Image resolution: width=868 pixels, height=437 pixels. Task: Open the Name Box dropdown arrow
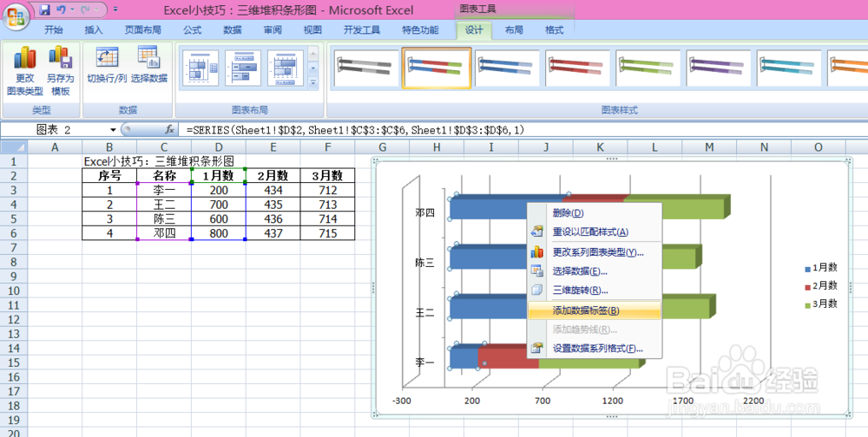113,130
